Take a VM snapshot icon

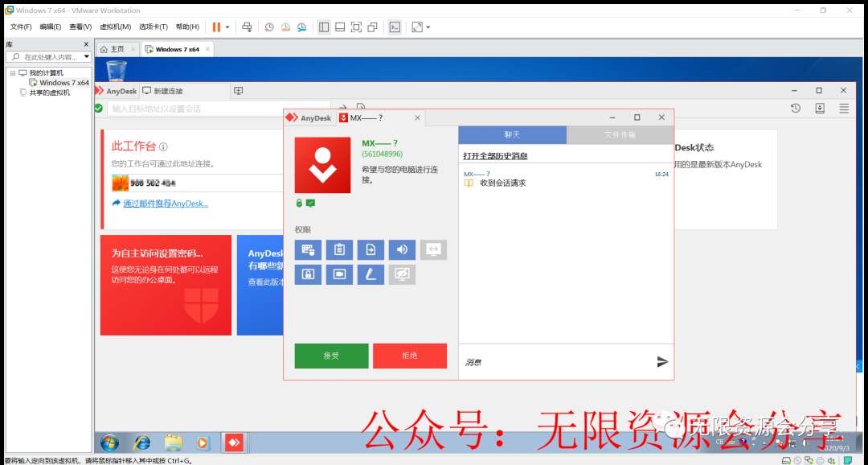pos(269,27)
